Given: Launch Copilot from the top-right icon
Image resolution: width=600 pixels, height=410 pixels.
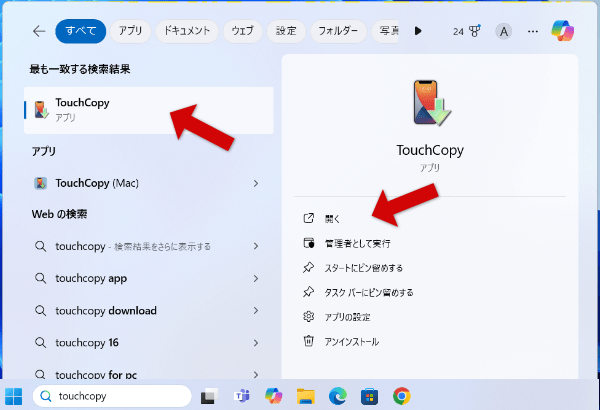Looking at the screenshot, I should [562, 31].
